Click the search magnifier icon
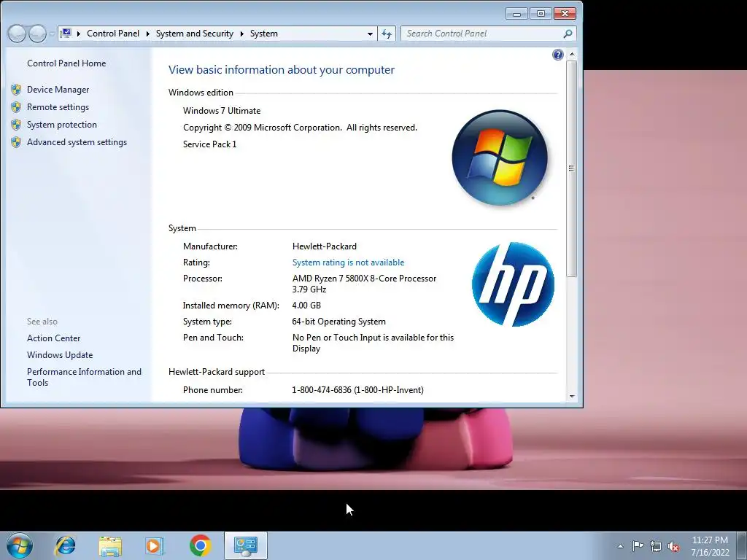The image size is (747, 560). click(x=568, y=34)
